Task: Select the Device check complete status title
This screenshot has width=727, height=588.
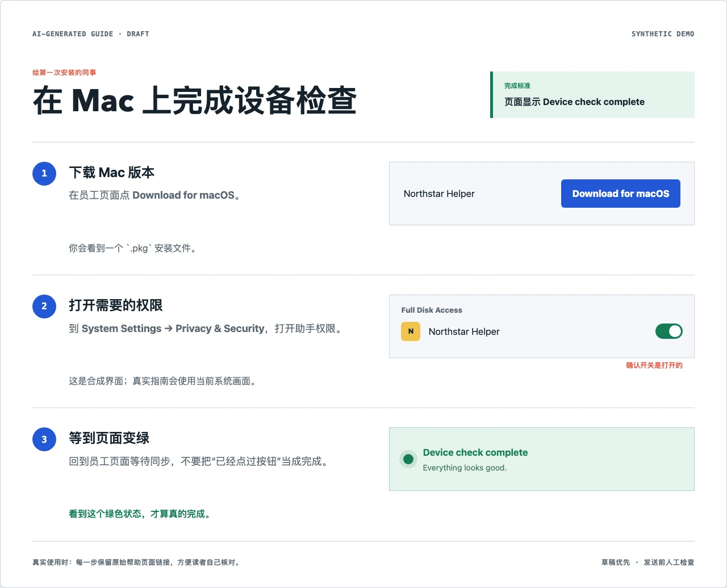Action: click(475, 452)
